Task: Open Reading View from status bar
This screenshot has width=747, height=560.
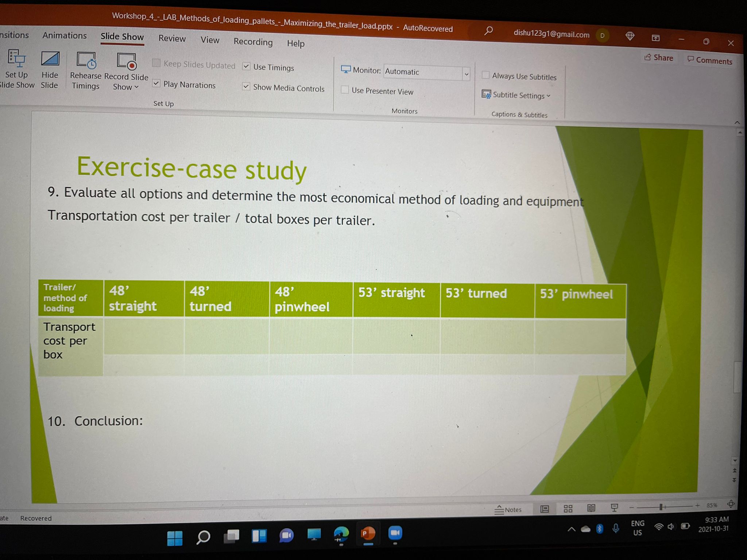Action: (591, 508)
